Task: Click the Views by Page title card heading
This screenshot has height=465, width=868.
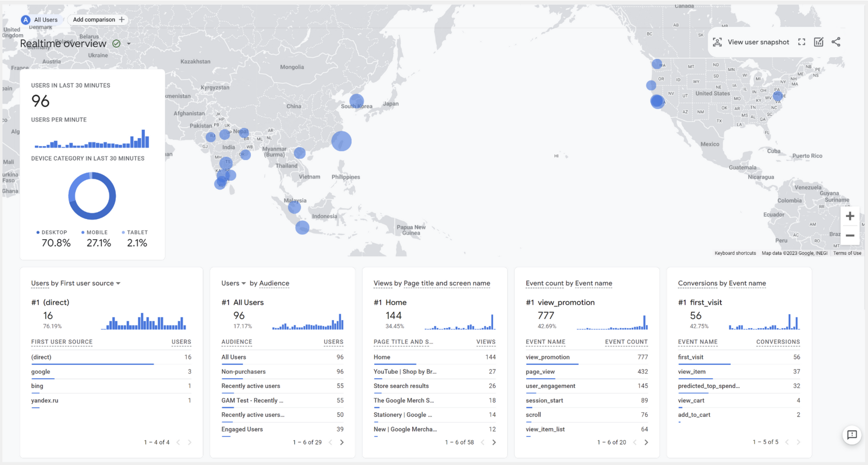Action: [x=432, y=284]
